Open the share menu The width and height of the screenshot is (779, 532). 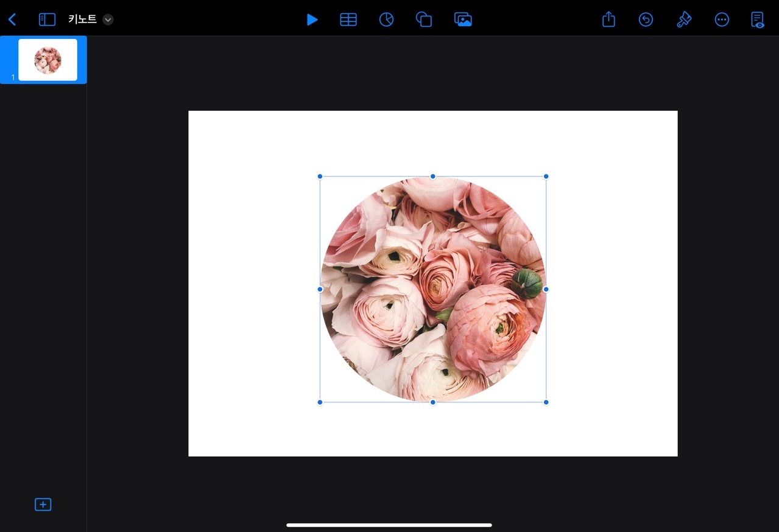(x=608, y=19)
